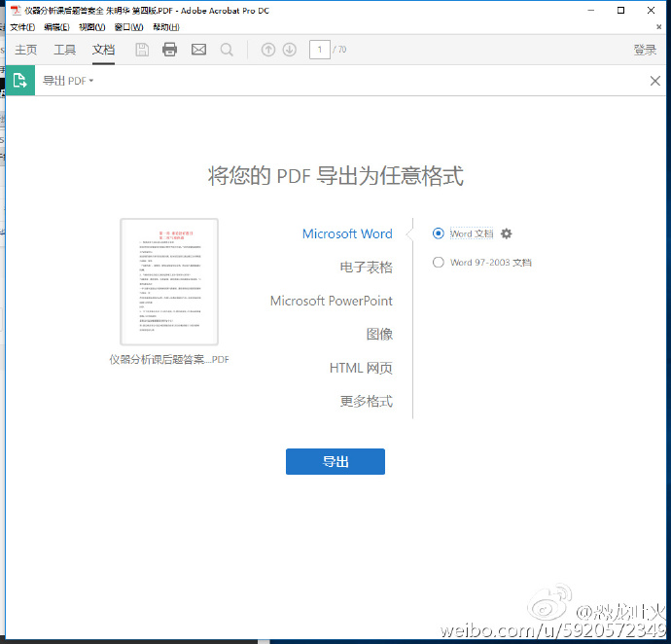The height and width of the screenshot is (644, 671).
Task: Click the printer icon
Action: 170,50
